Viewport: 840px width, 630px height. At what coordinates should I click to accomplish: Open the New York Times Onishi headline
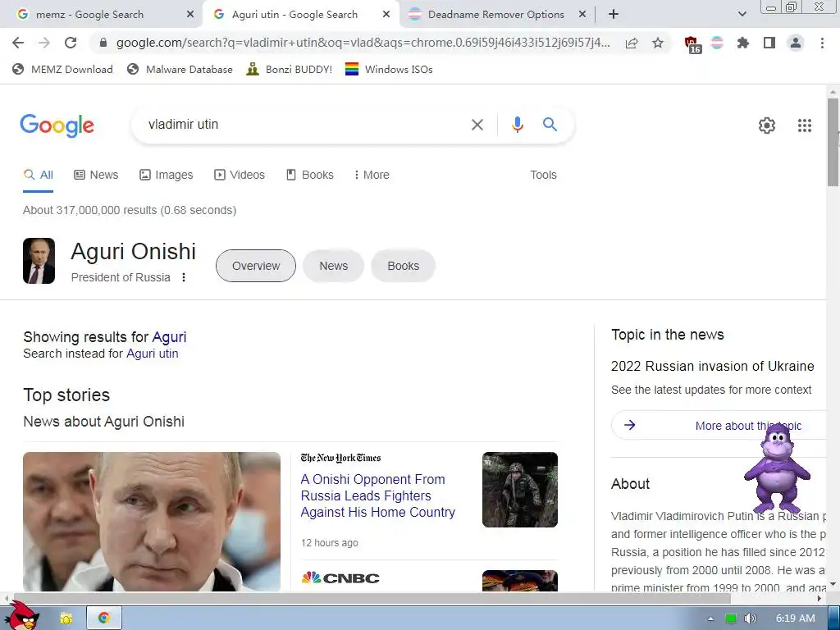click(x=377, y=495)
